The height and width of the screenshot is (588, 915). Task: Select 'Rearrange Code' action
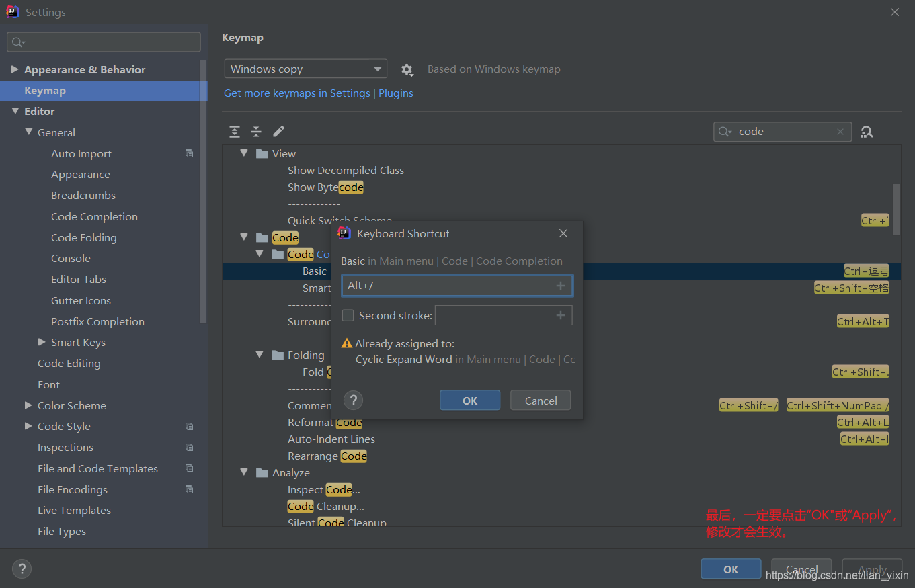[327, 456]
